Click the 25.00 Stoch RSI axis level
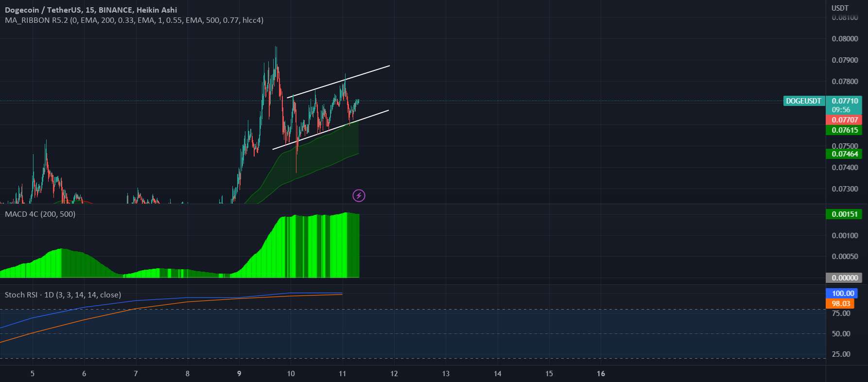 pos(841,354)
